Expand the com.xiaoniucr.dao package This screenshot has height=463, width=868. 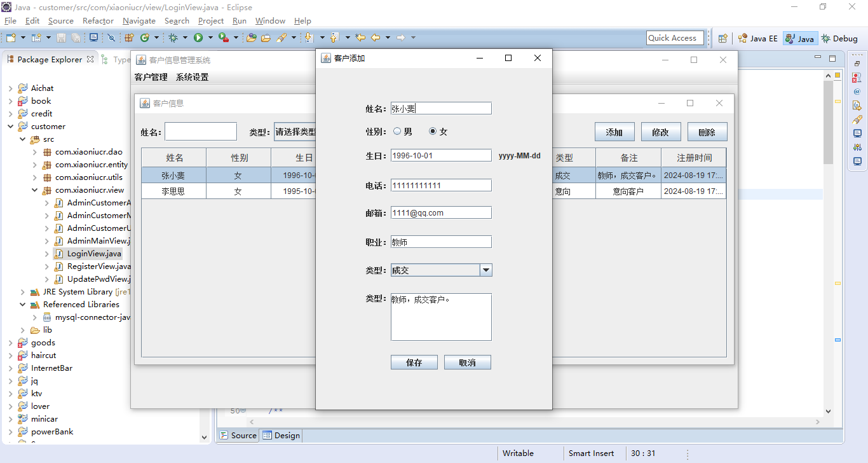35,152
